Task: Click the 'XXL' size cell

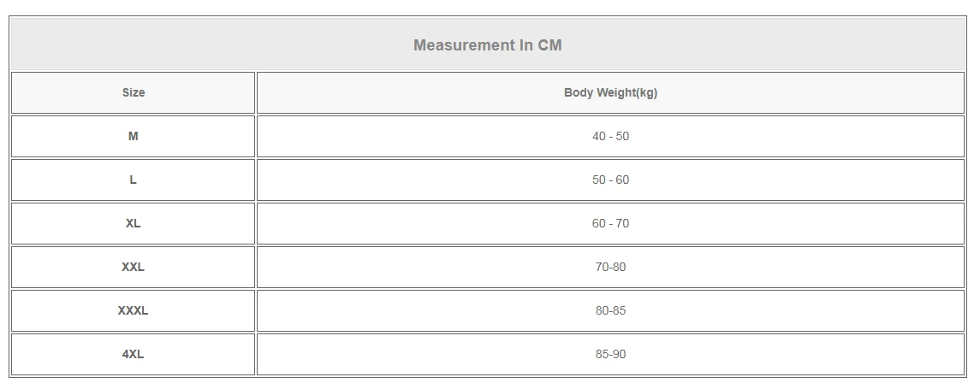Action: click(134, 267)
